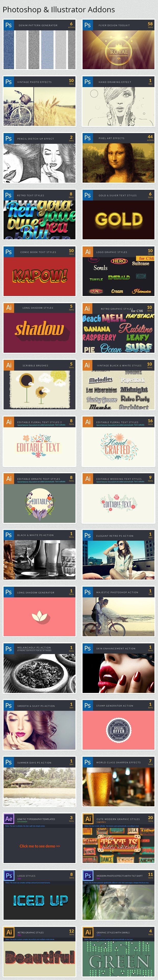Click the Ps icon on Stamp Generator Action
This screenshot has height=980, width=158.
(x=87, y=705)
